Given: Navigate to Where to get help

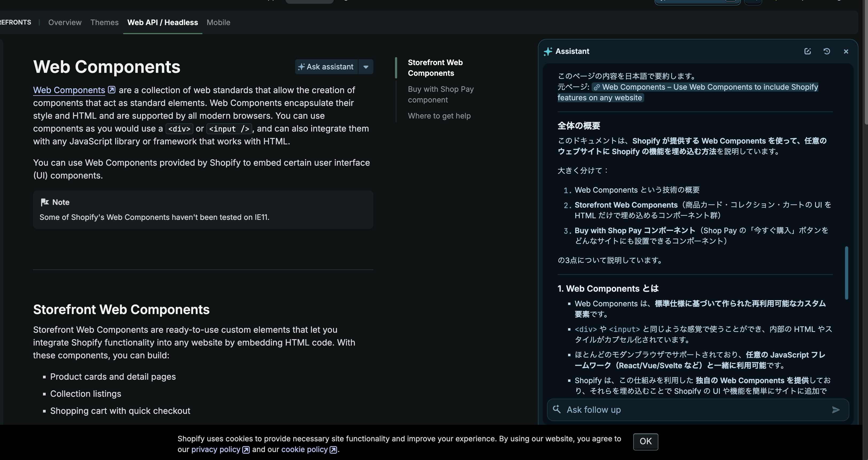Looking at the screenshot, I should tap(439, 116).
